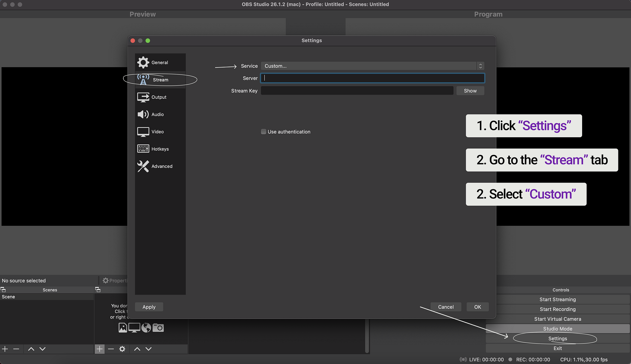Click the Program label
Image resolution: width=631 pixels, height=364 pixels.
click(488, 14)
